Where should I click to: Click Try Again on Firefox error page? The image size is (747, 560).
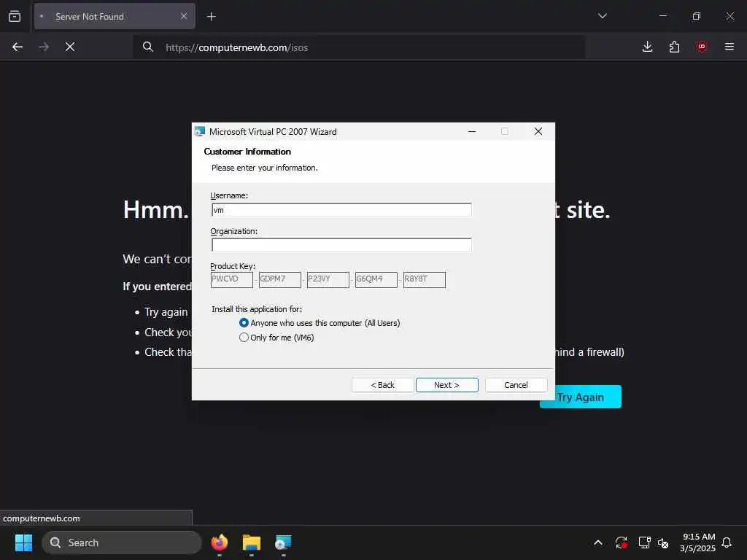pyautogui.click(x=580, y=397)
